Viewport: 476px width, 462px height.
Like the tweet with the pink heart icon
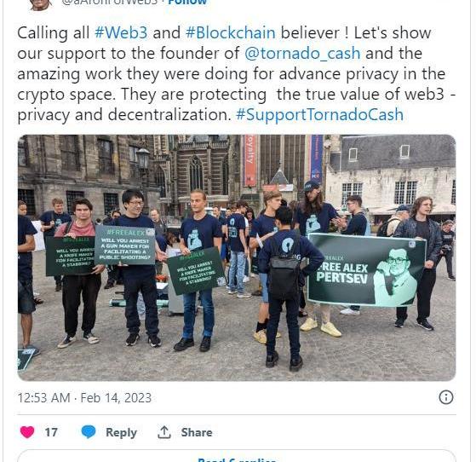[x=27, y=432]
